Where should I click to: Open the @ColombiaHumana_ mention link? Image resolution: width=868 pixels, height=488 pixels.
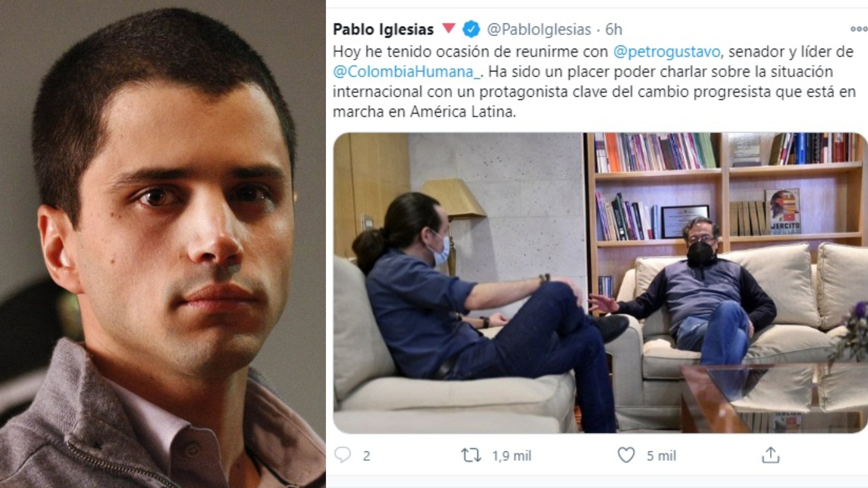[406, 71]
